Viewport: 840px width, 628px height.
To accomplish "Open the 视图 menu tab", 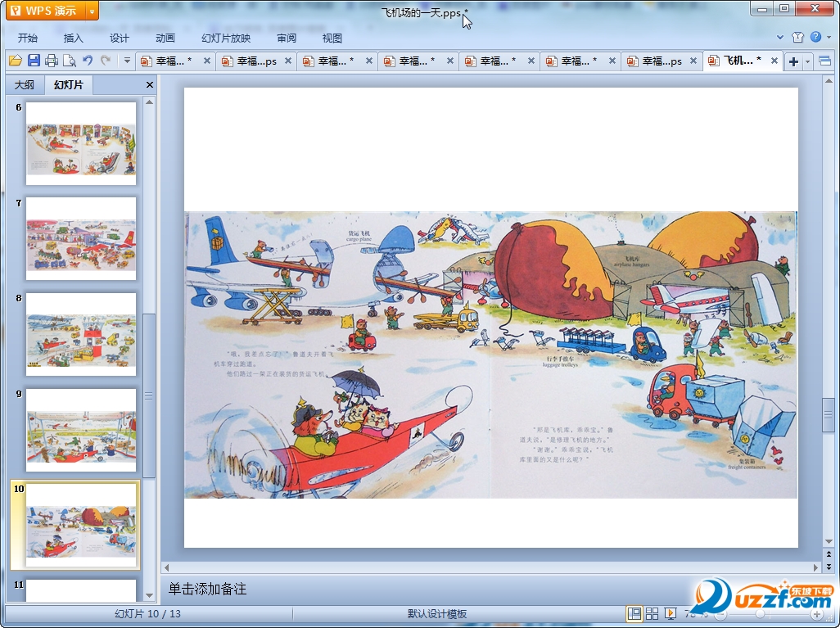I will pyautogui.click(x=332, y=38).
